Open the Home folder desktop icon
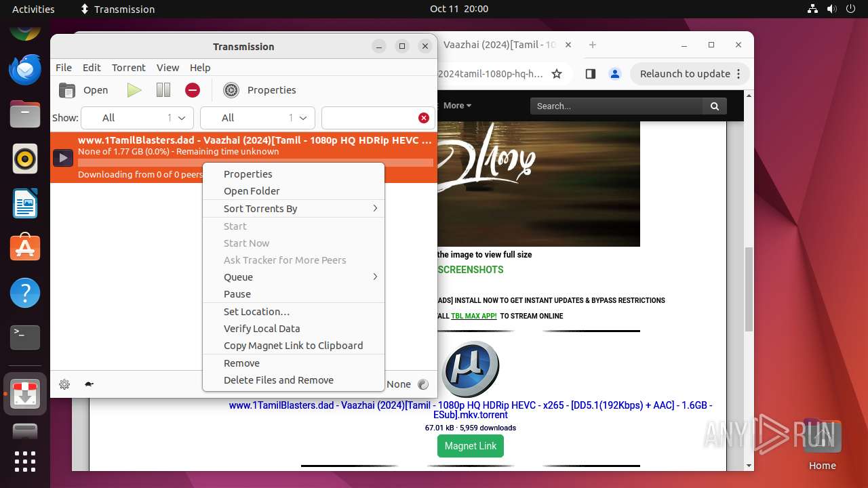 click(x=822, y=444)
